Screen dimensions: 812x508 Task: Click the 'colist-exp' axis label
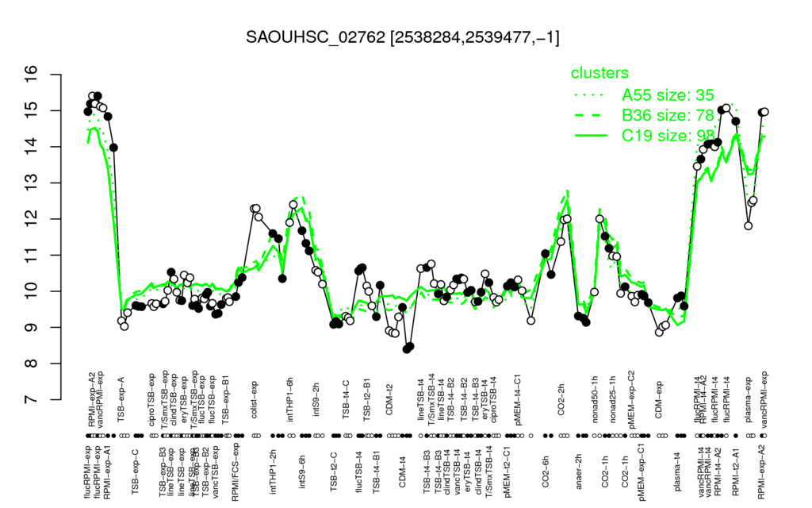click(x=254, y=399)
